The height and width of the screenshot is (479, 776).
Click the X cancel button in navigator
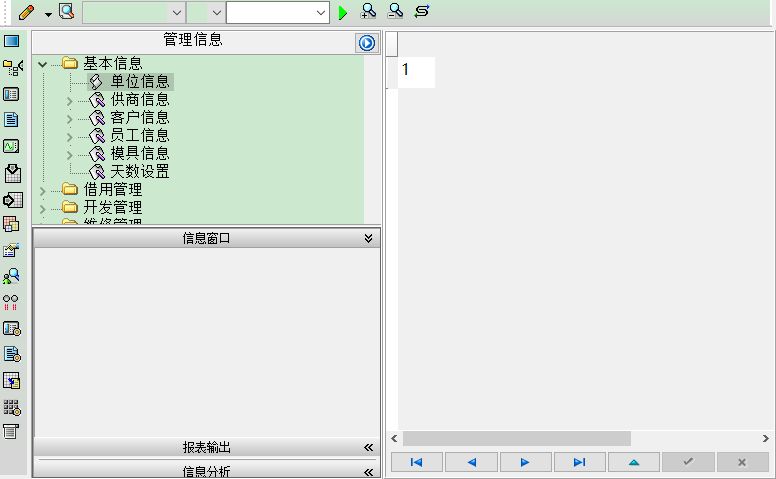742,462
